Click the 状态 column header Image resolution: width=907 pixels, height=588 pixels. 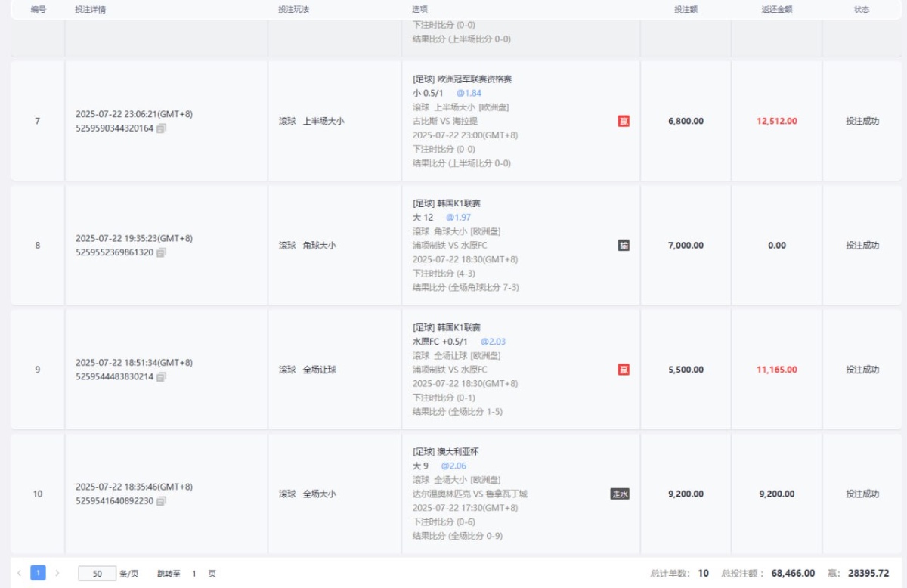click(x=862, y=10)
